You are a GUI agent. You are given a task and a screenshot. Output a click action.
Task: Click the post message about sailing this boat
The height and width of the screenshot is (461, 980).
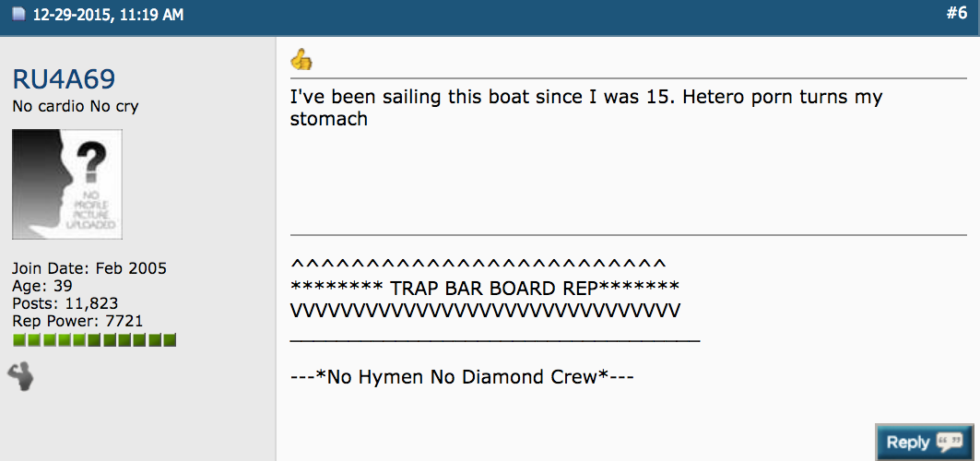pos(586,108)
